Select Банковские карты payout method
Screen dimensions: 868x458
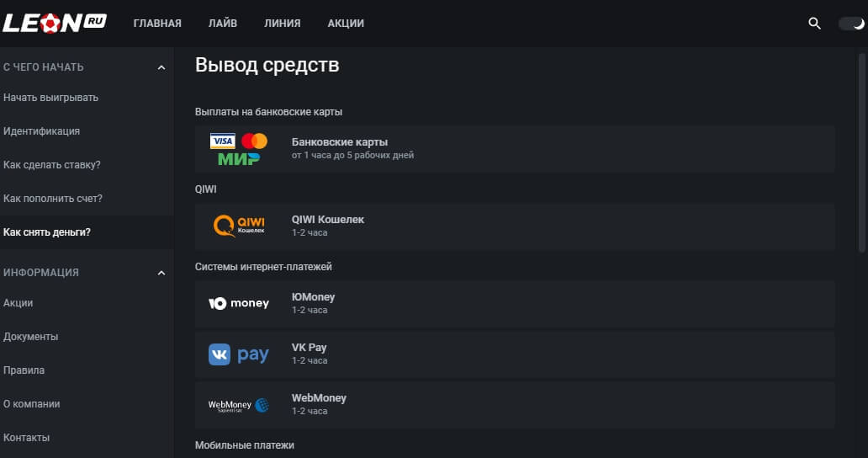515,148
